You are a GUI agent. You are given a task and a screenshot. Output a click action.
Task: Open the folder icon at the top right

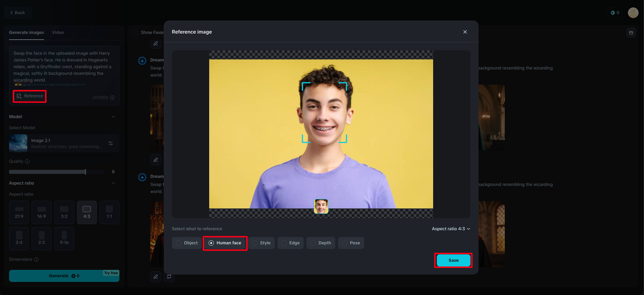click(631, 33)
